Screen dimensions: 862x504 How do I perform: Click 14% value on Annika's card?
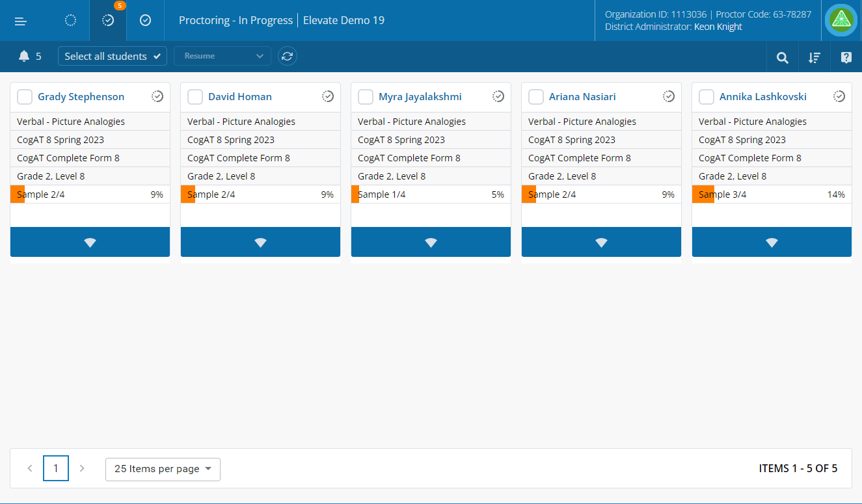point(836,194)
